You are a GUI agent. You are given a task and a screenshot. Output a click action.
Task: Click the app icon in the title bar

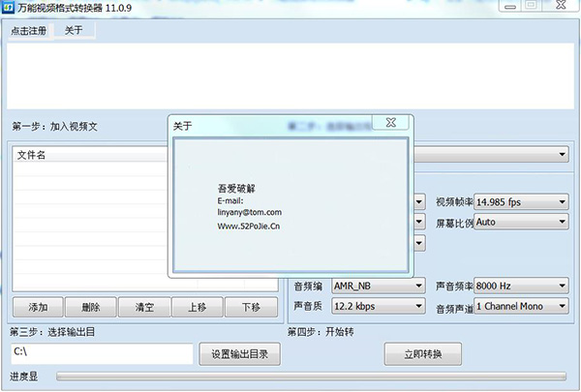click(x=8, y=8)
